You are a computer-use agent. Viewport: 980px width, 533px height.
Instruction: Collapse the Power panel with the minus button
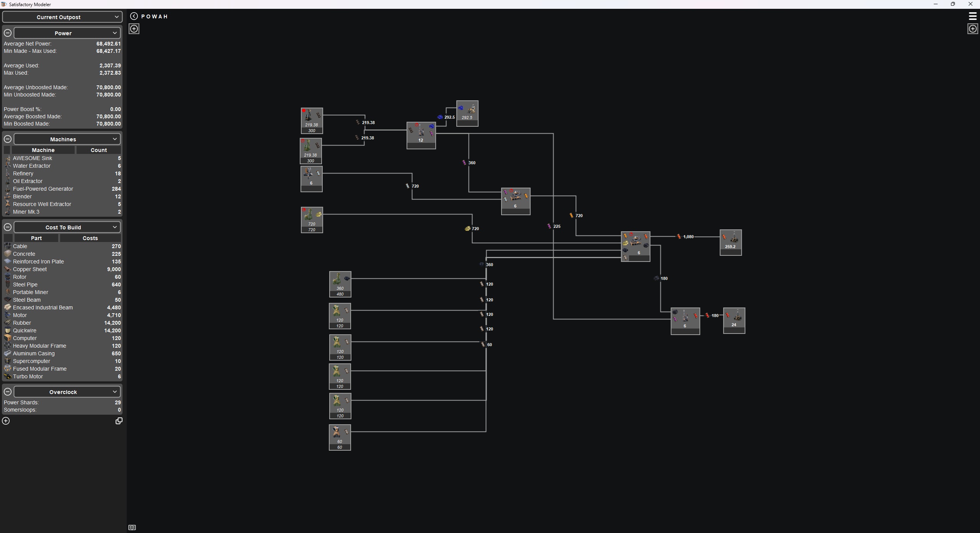[x=7, y=33]
